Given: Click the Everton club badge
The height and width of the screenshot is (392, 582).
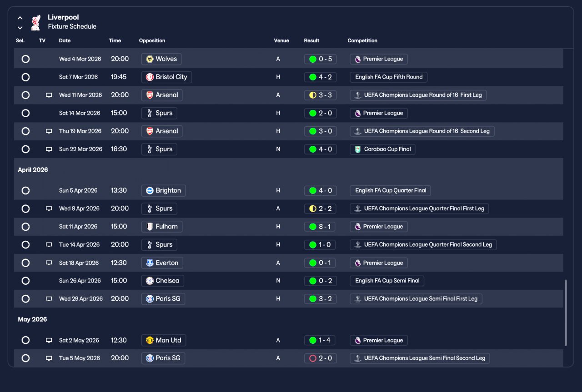Looking at the screenshot, I should click(150, 263).
